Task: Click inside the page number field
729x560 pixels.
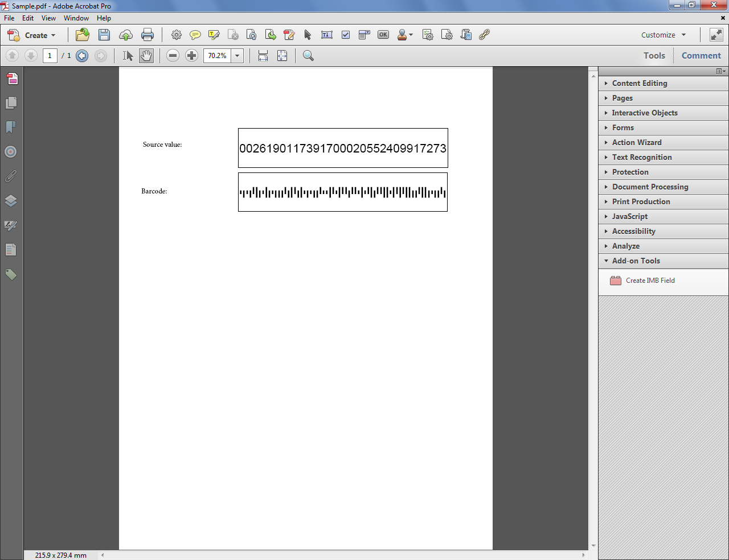Action: click(x=50, y=56)
